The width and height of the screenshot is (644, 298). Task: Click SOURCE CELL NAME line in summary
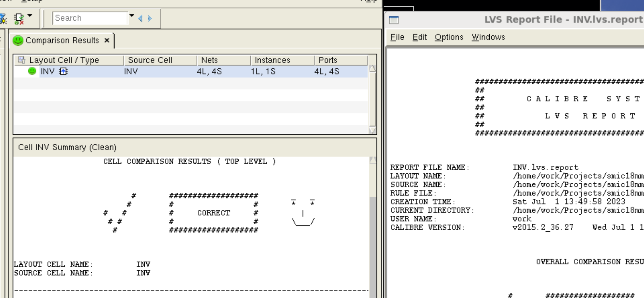click(82, 273)
